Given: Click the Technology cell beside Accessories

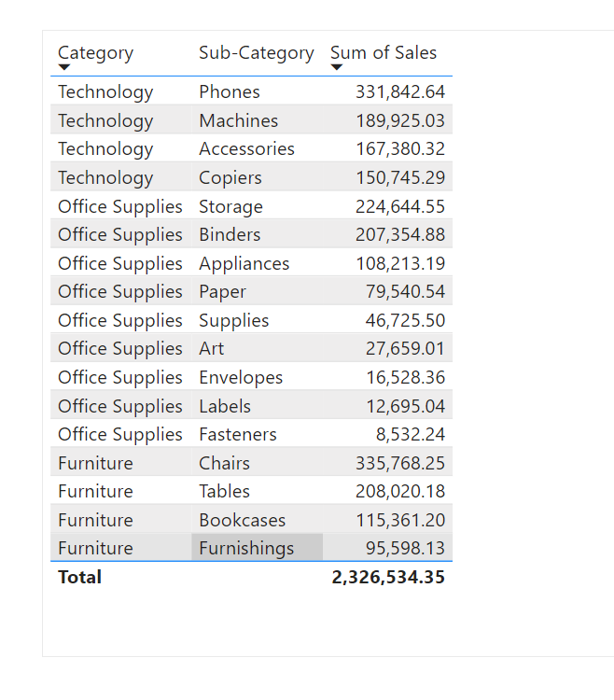Looking at the screenshot, I should click(x=105, y=148).
